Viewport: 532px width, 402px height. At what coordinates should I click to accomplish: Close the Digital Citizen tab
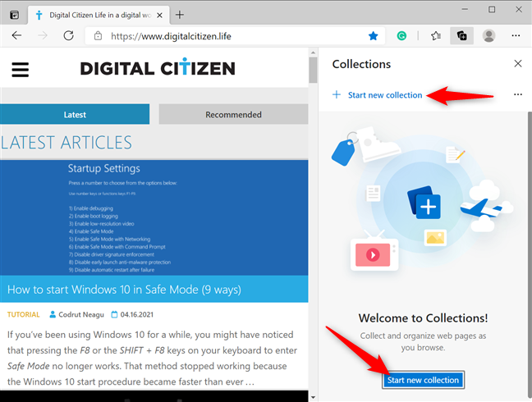click(159, 16)
